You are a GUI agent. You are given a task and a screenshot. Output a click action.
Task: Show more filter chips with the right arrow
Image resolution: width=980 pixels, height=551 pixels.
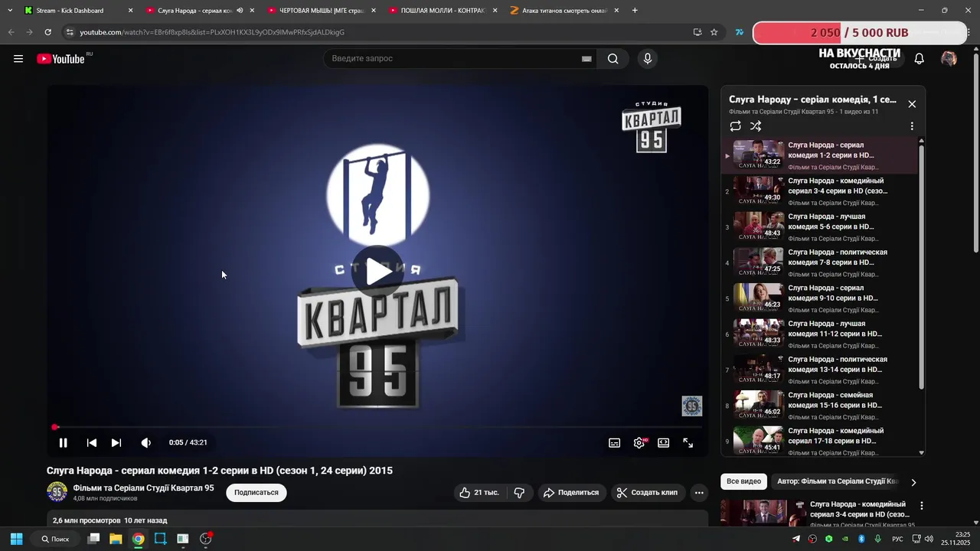[x=913, y=482]
